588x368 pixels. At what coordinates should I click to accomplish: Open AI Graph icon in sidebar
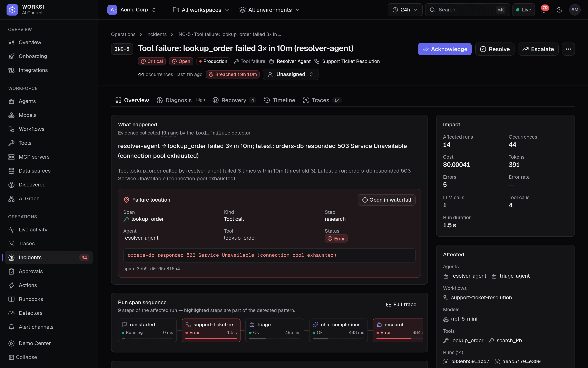[11, 199]
